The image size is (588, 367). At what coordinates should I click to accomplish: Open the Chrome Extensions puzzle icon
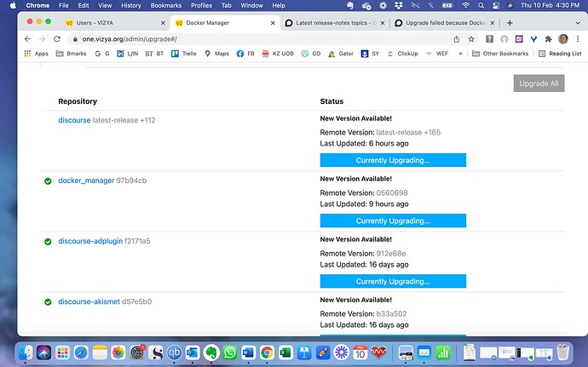click(548, 39)
